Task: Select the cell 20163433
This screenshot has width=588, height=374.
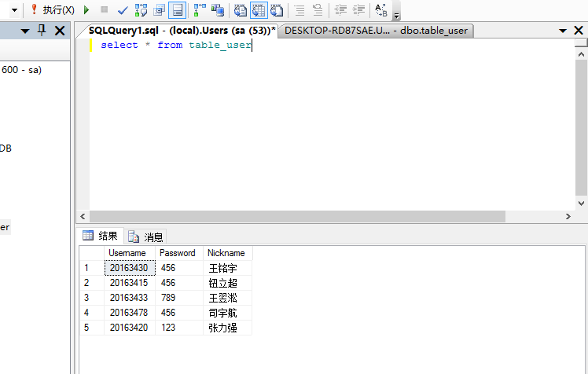Action: click(130, 298)
